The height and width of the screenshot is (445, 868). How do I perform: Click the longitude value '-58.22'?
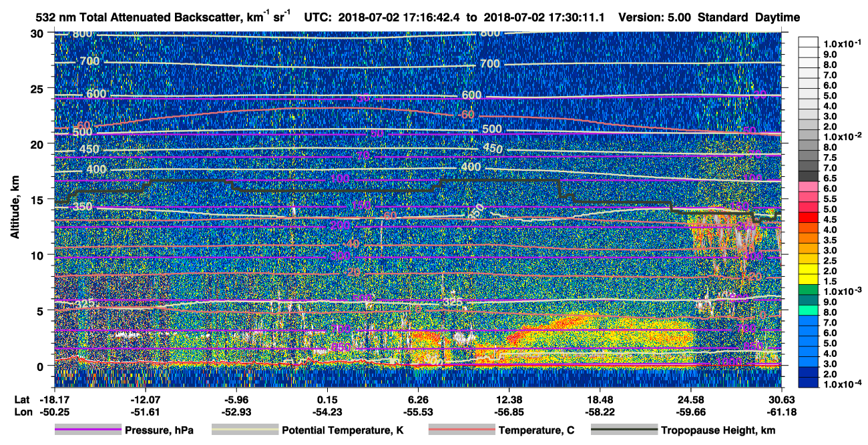pos(600,412)
